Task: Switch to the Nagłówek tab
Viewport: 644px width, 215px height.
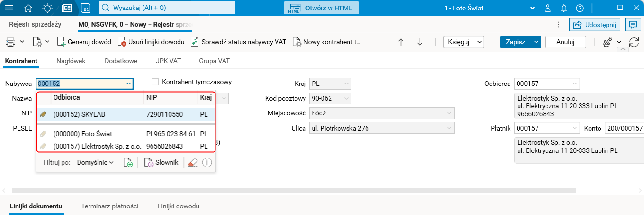Action: coord(71,61)
